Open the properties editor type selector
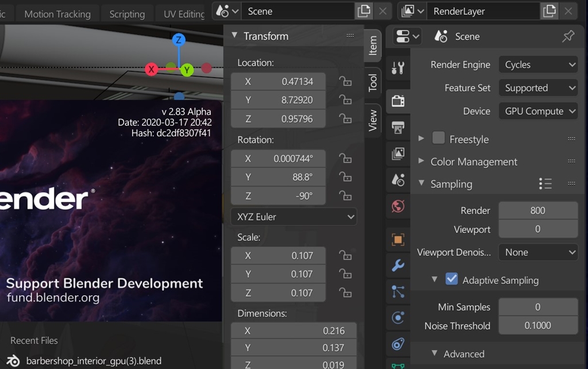The width and height of the screenshot is (588, 369). point(407,36)
